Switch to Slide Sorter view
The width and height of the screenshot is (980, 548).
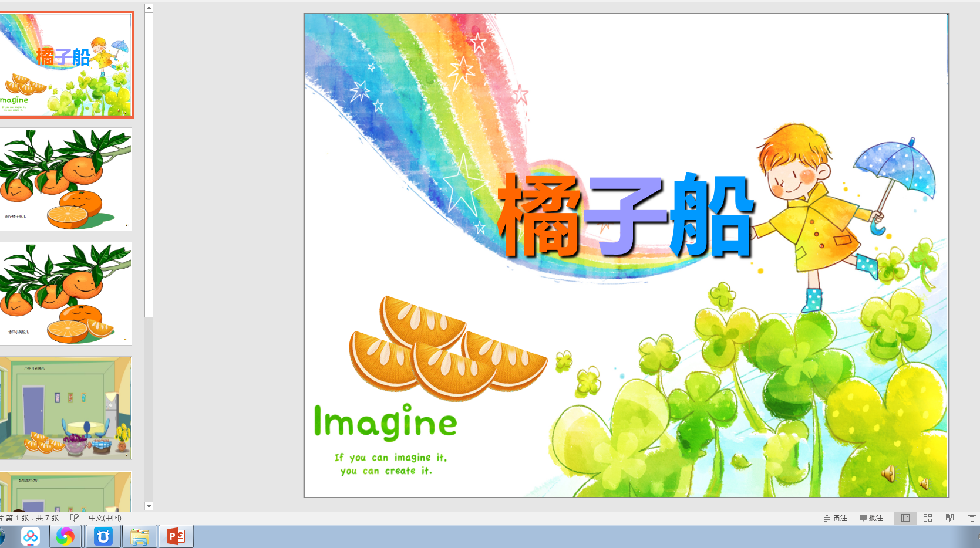point(928,518)
